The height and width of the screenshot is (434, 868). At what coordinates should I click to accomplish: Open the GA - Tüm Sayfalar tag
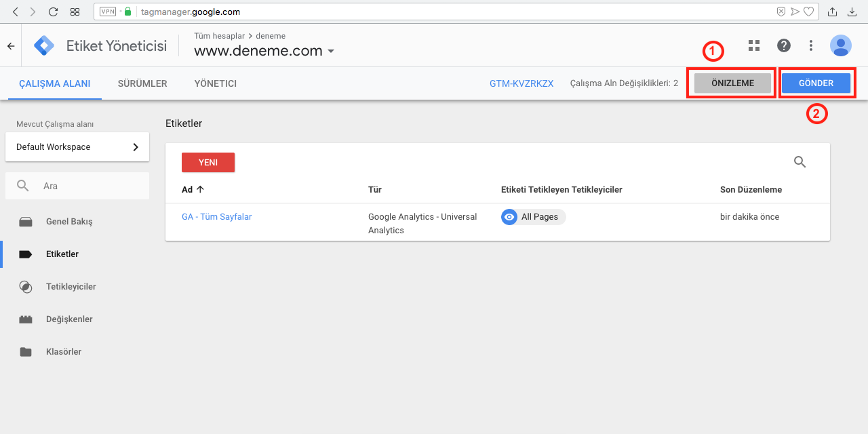(x=216, y=217)
